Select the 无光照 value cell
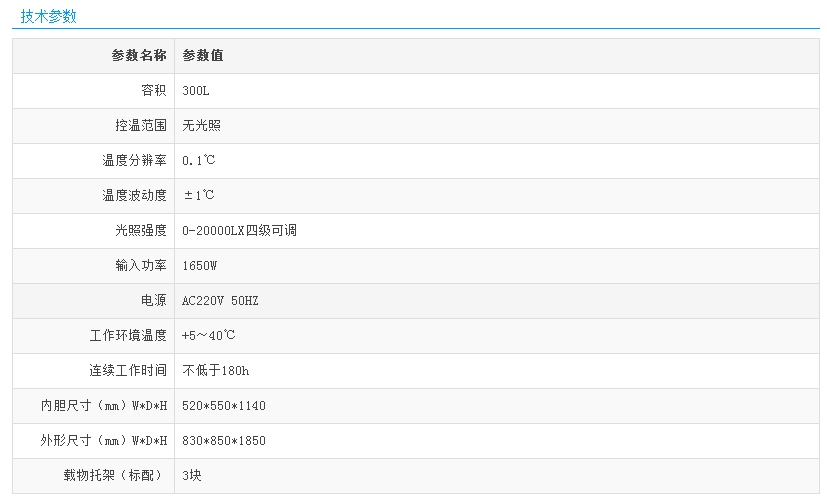 point(202,126)
